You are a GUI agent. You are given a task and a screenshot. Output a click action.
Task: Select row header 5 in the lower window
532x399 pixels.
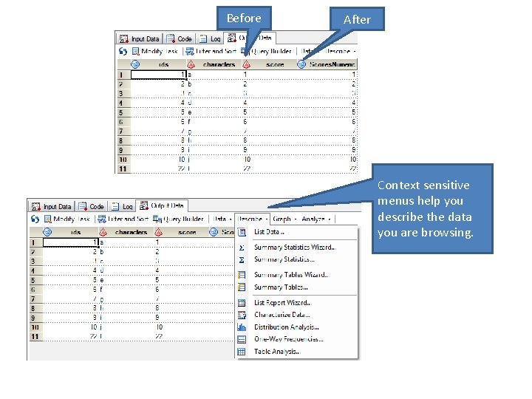(36, 280)
